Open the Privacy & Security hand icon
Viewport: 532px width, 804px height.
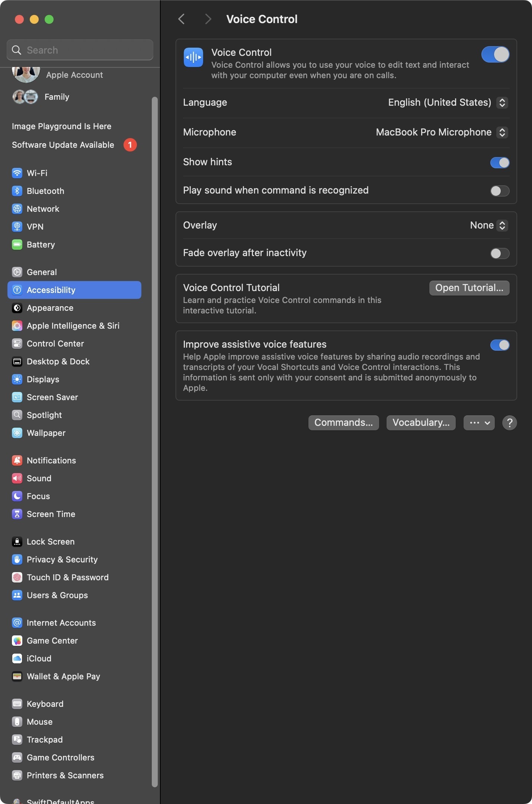(17, 559)
